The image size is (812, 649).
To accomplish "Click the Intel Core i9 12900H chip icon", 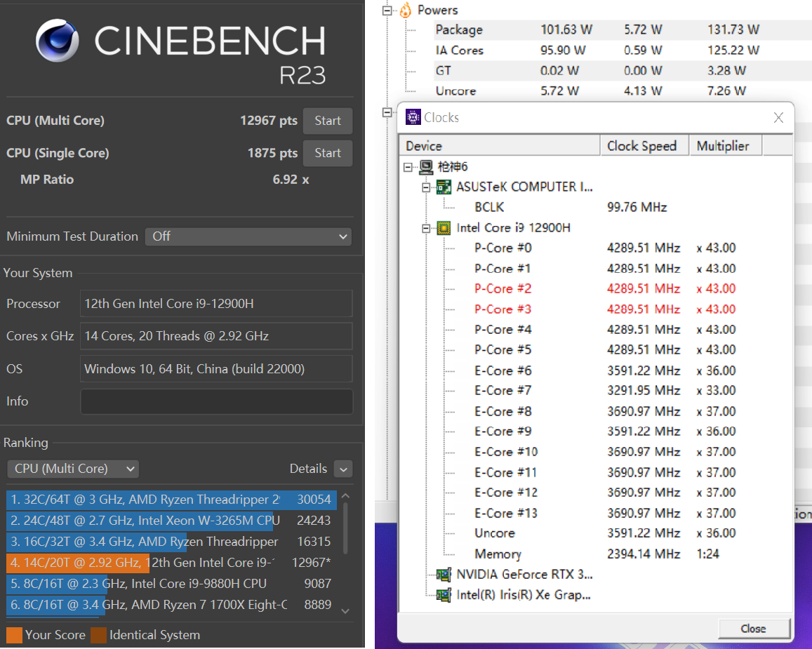I will [x=444, y=228].
